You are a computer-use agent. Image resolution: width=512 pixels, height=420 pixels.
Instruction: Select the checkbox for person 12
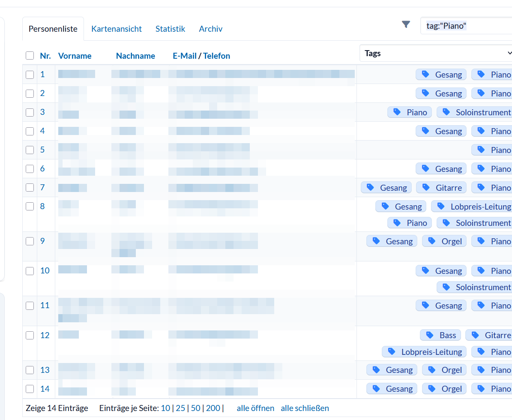(30, 335)
